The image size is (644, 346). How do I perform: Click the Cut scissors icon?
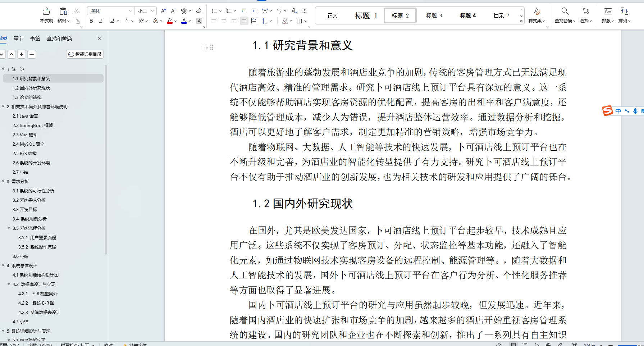click(x=77, y=11)
